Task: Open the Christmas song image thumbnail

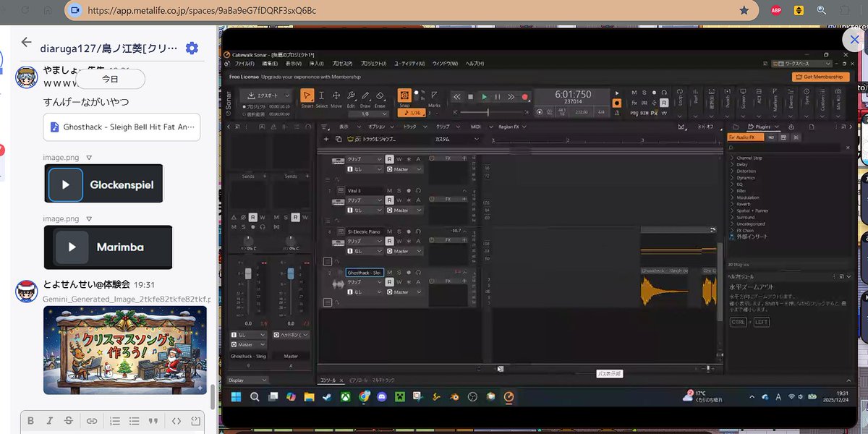Action: coord(125,350)
